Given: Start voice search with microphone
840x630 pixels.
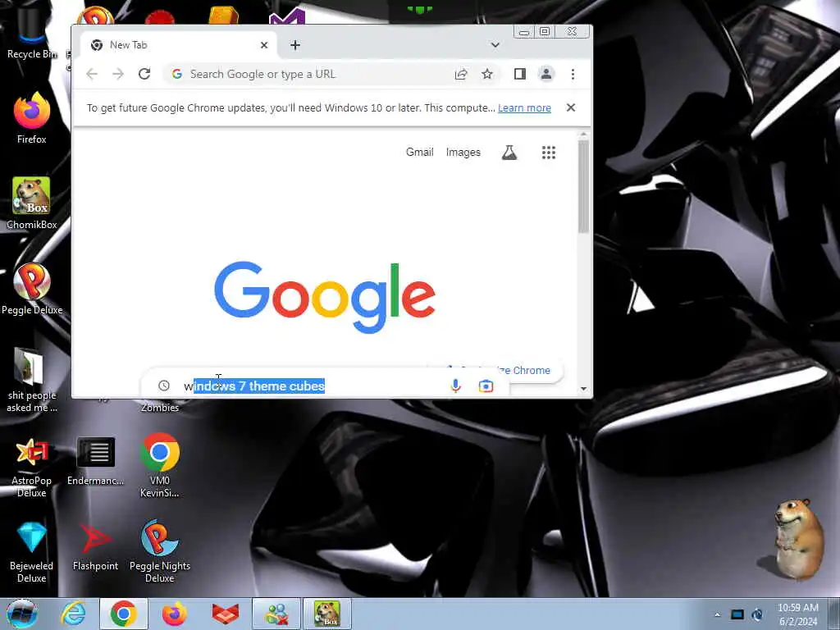Looking at the screenshot, I should (x=455, y=386).
